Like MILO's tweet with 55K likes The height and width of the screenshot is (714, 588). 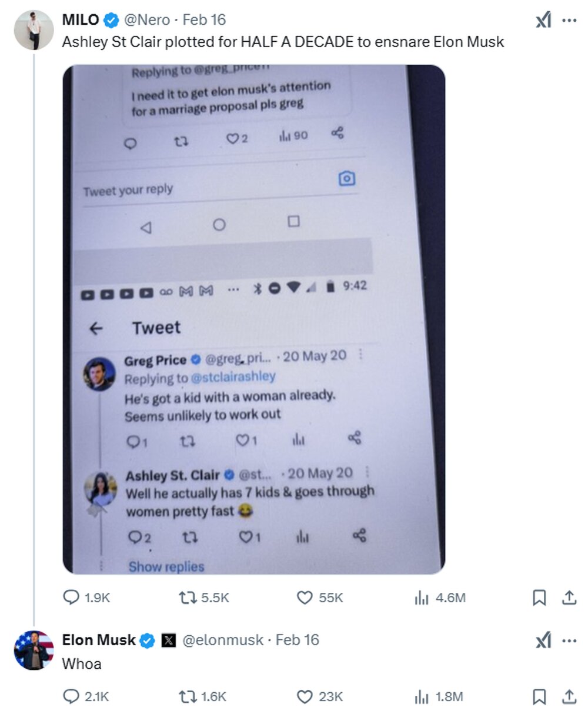tap(305, 598)
